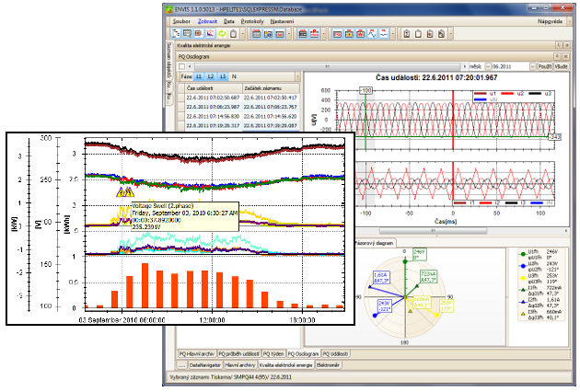Click the clipboard icon beside the refresh arrows
This screenshot has width=580, height=392.
click(234, 34)
